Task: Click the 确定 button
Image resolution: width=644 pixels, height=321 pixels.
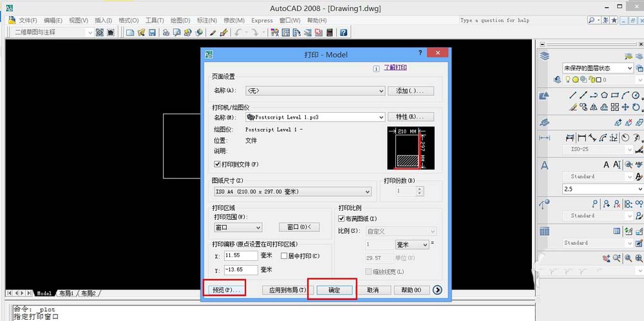Action: 334,290
